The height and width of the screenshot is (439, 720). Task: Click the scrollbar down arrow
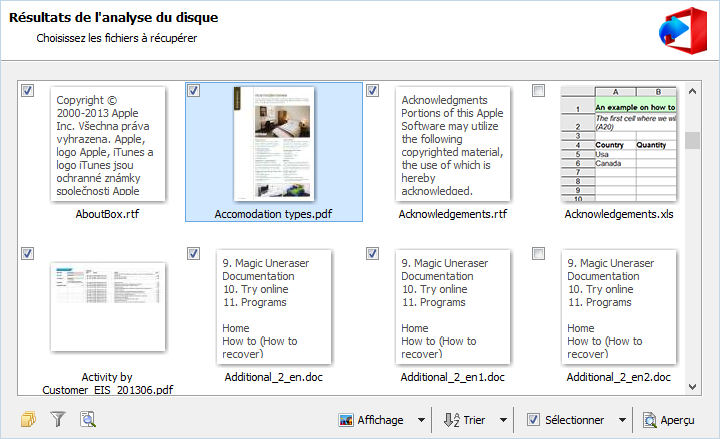point(692,387)
